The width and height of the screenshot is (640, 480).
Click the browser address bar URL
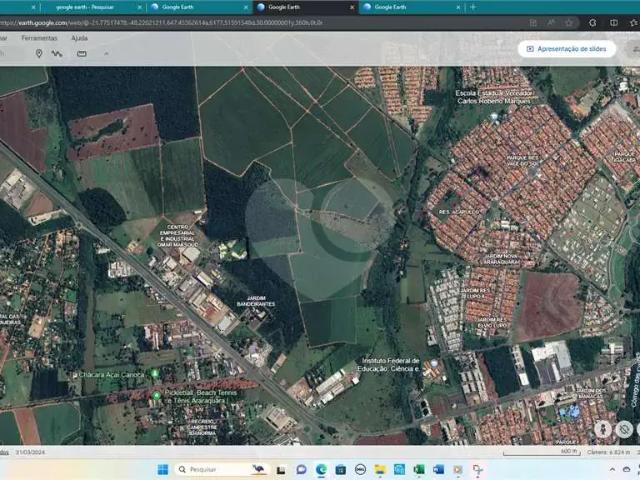tap(160, 22)
